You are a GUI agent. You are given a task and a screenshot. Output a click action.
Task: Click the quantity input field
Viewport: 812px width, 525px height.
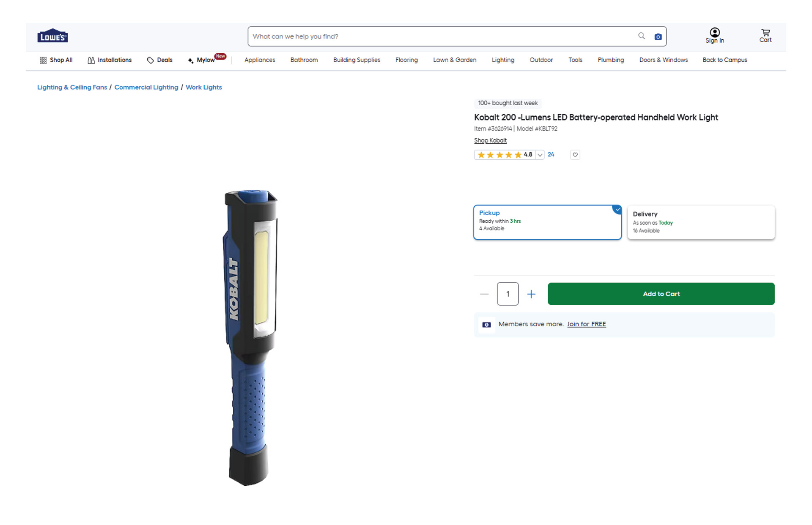(x=507, y=294)
